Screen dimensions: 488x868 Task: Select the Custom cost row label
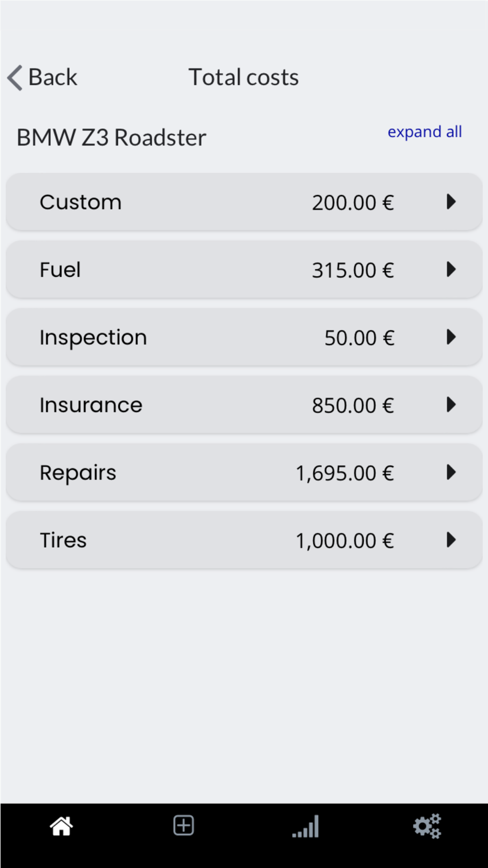(x=81, y=202)
